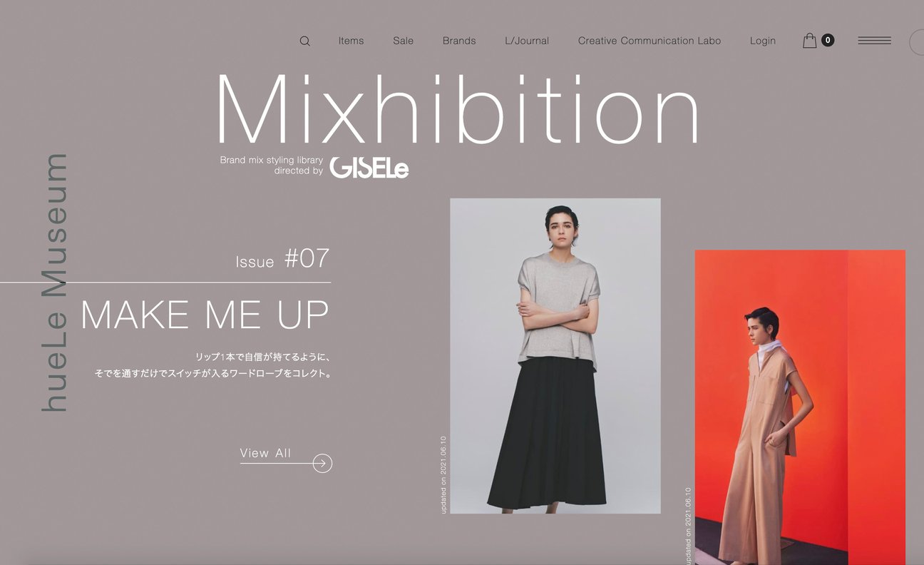924x565 pixels.
Task: Open the hamburger menu lines icon
Action: (874, 41)
